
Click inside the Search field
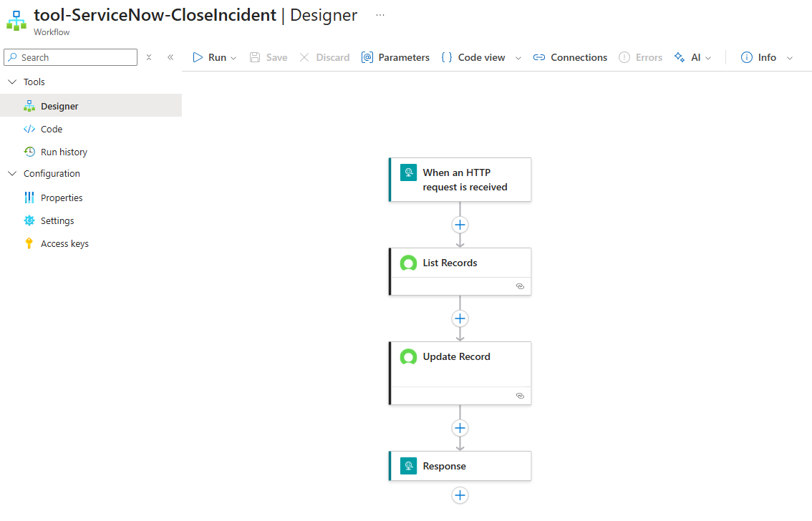[70, 57]
